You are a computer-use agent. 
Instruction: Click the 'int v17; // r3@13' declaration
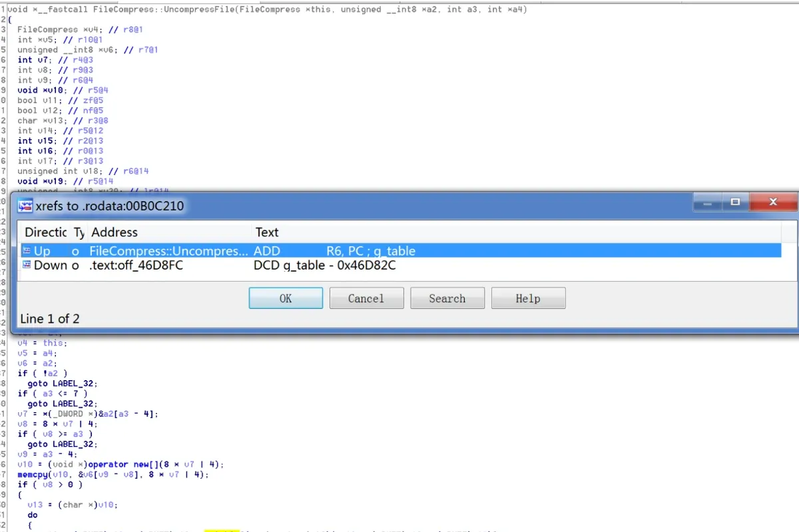point(60,160)
